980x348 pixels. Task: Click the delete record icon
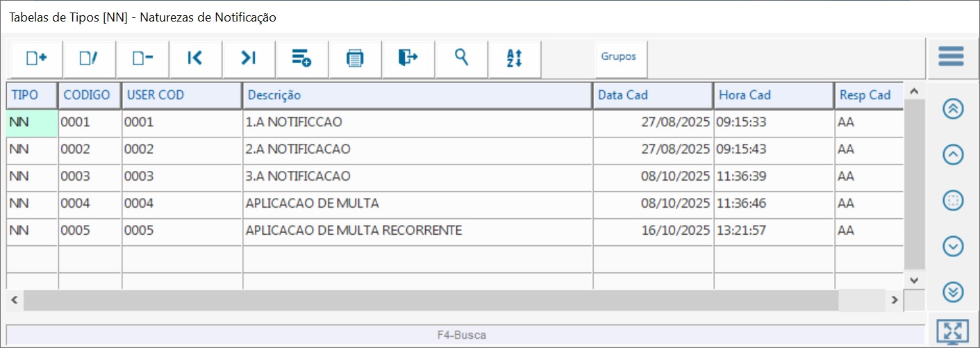tap(142, 58)
